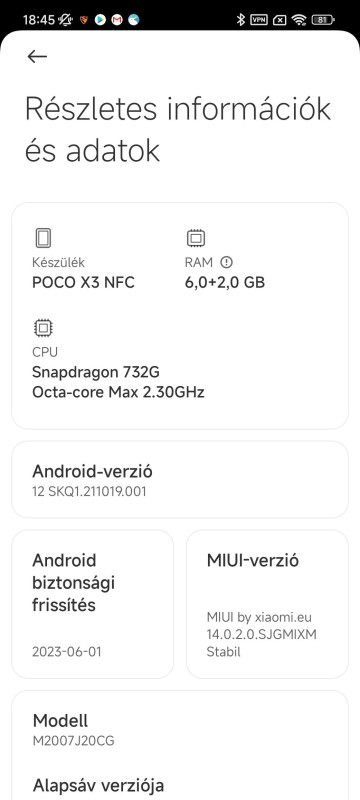Tap the 6,0+2,0 GB RAM value

pyautogui.click(x=225, y=282)
